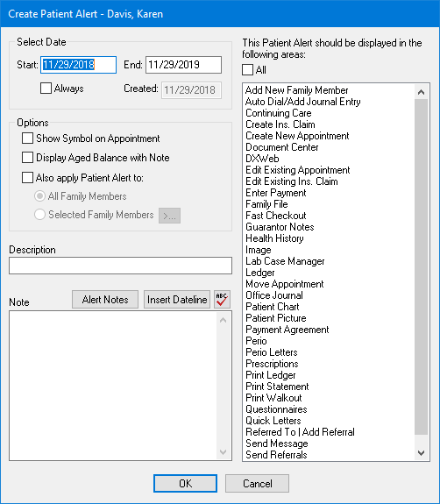
Task: Check Also apply Patient Alert to
Action: pyautogui.click(x=27, y=177)
